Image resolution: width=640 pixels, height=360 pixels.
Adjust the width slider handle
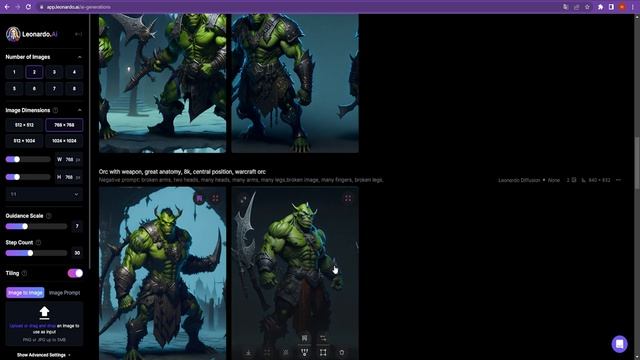click(x=17, y=159)
